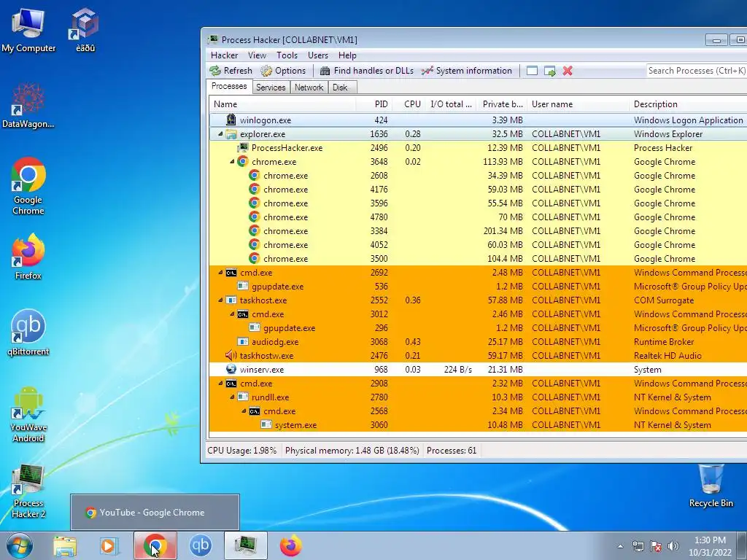The image size is (747, 560).
Task: Show hidden tray icons arrow
Action: [x=620, y=546]
